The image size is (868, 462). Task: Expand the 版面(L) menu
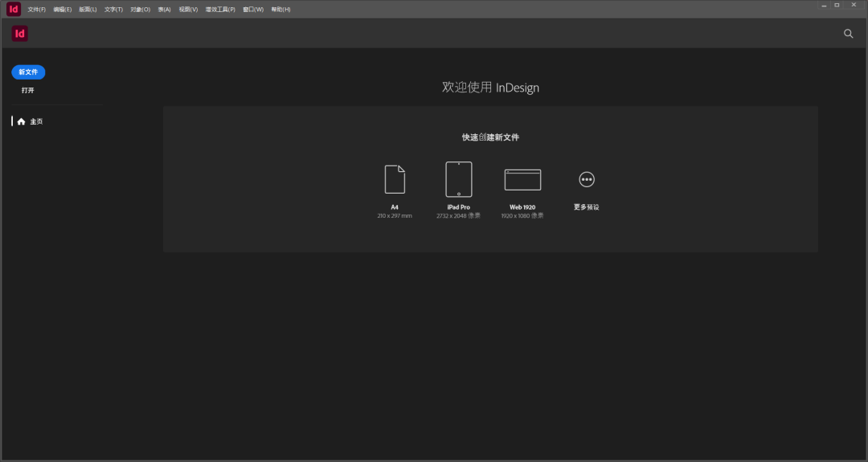point(88,10)
